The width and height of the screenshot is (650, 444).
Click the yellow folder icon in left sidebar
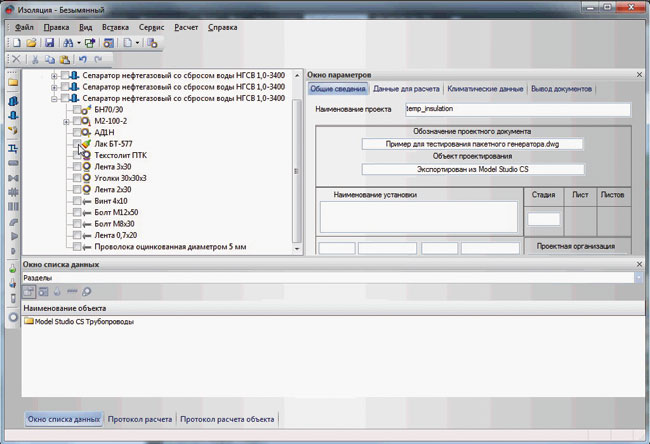point(12,82)
